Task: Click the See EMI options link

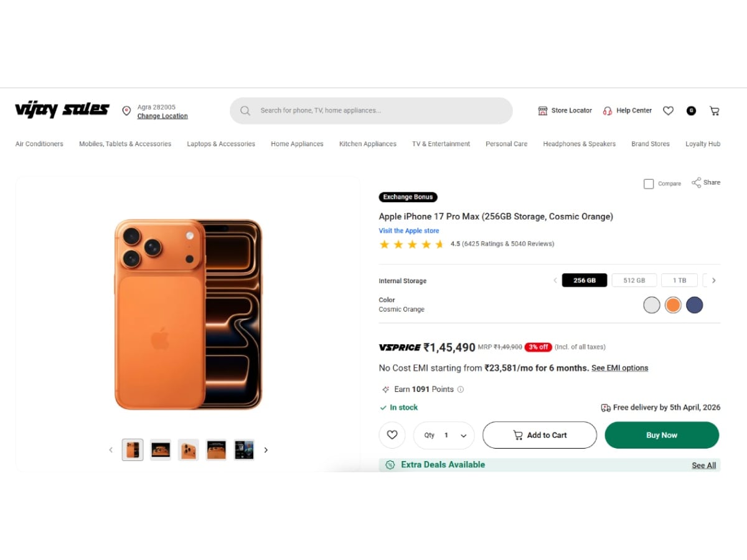Action: pos(619,368)
